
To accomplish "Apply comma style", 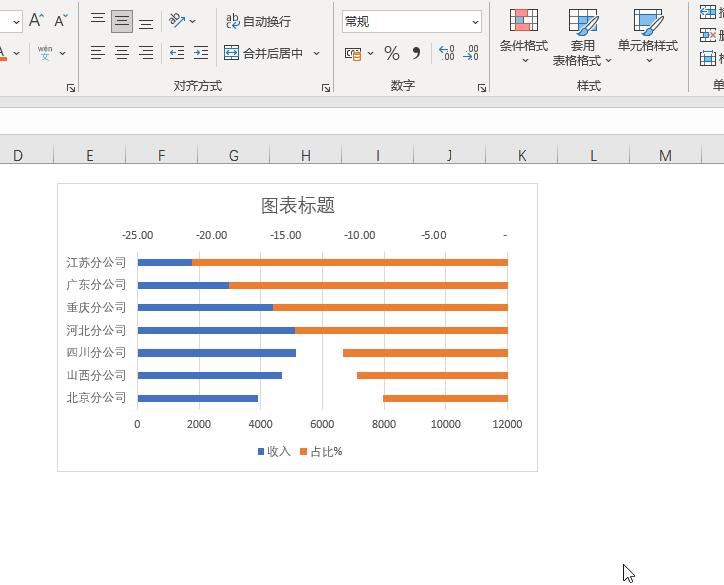I will [416, 53].
